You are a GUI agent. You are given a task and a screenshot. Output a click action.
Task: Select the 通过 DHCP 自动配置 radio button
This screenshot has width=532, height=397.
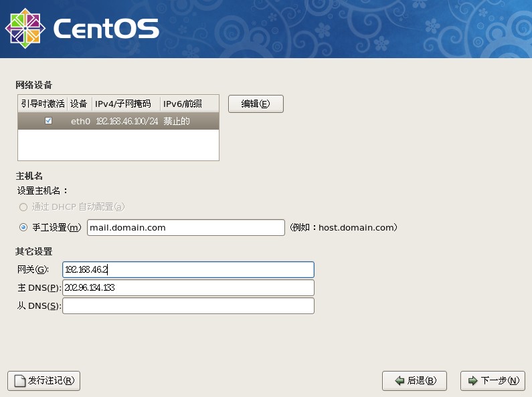24,207
